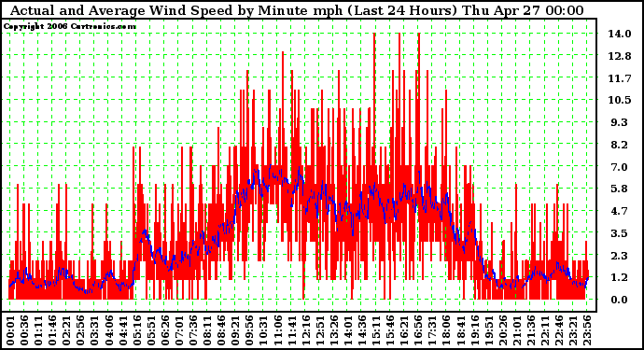Click the 04:41 time axis label
This screenshot has width=644, height=350.
click(x=122, y=330)
